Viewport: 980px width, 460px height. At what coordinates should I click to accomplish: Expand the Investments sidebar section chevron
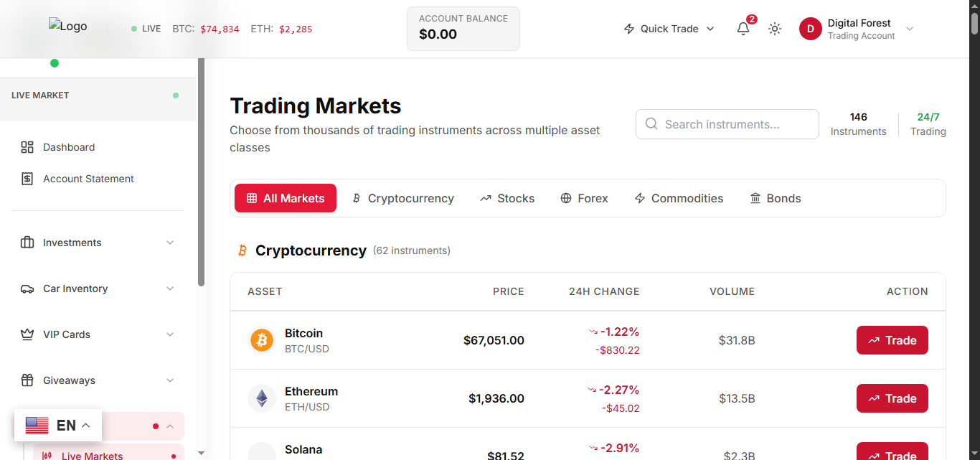[170, 243]
